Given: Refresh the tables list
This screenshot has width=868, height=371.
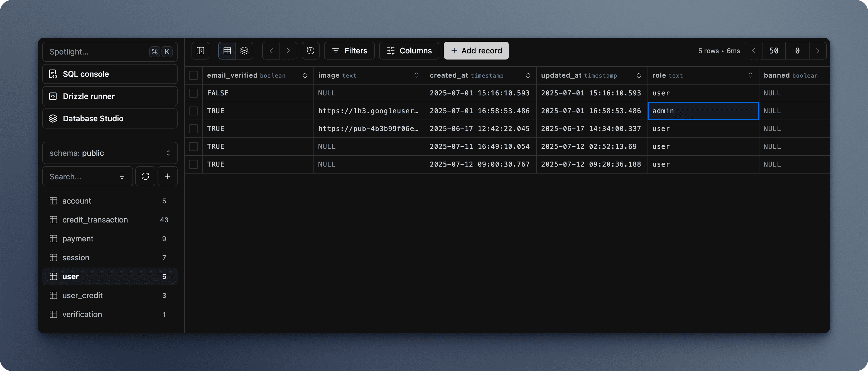Looking at the screenshot, I should click(x=145, y=176).
